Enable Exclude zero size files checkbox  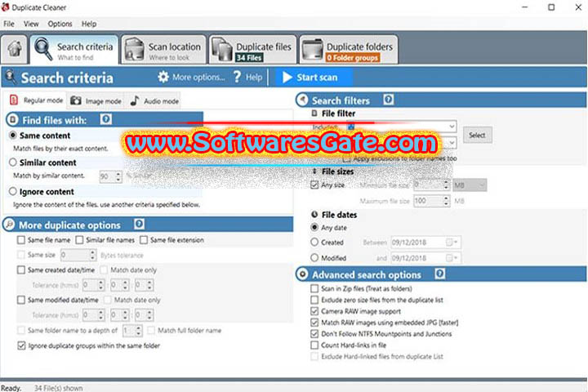click(x=314, y=300)
